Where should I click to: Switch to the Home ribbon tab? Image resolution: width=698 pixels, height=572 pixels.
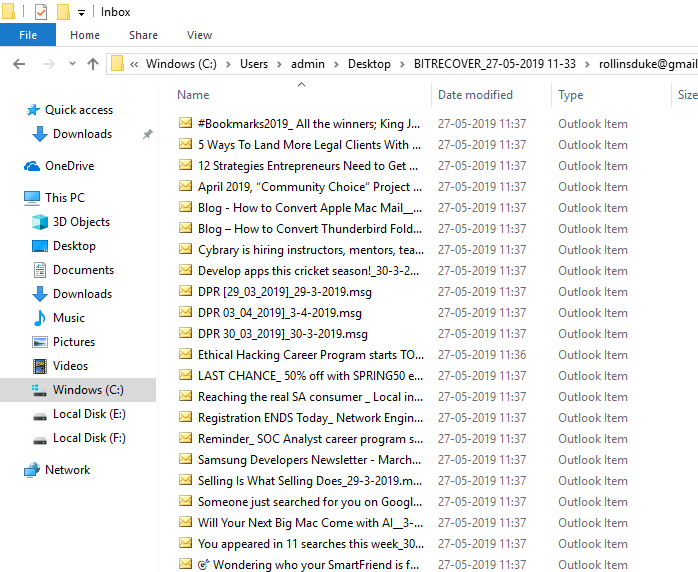[x=85, y=35]
